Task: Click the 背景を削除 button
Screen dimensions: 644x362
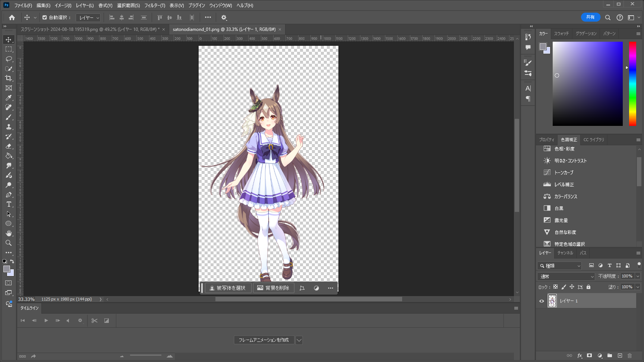Action: coord(274,288)
